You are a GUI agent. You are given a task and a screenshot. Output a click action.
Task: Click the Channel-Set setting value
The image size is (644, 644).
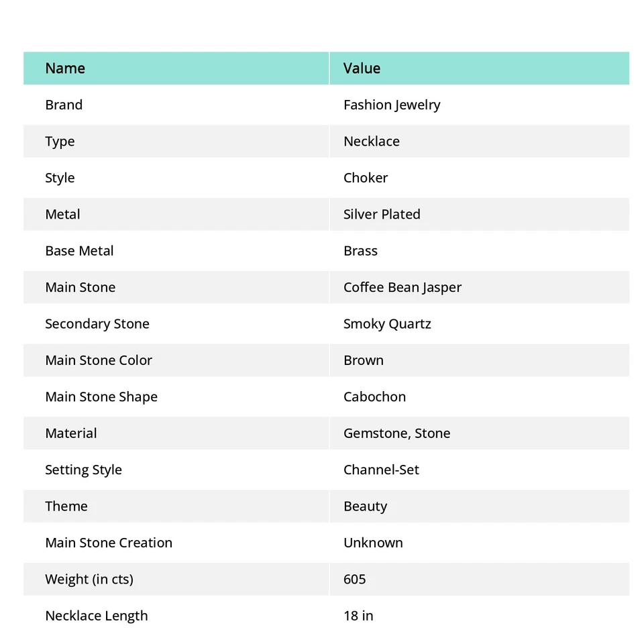click(381, 470)
